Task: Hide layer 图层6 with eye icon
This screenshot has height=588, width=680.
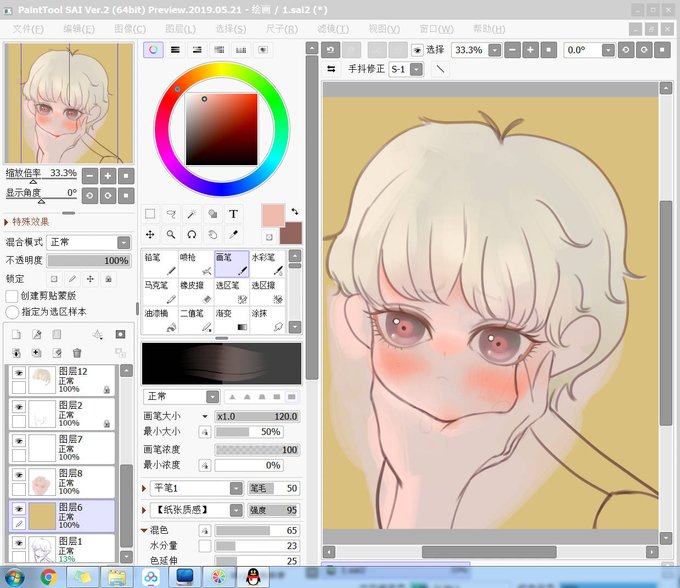Action: coord(19,509)
